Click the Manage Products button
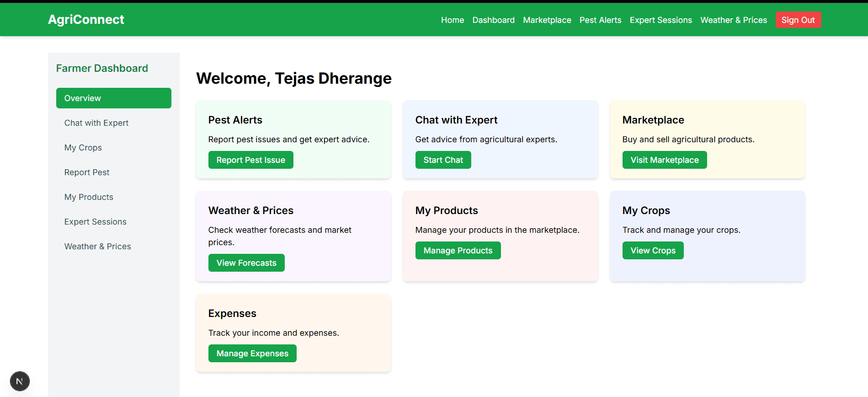This screenshot has width=868, height=397. (x=458, y=251)
